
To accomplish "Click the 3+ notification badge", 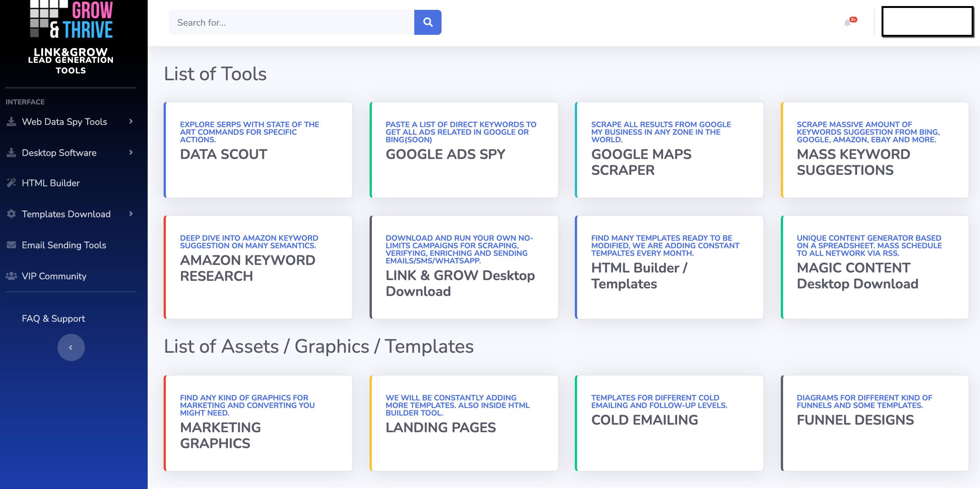I will click(x=853, y=19).
